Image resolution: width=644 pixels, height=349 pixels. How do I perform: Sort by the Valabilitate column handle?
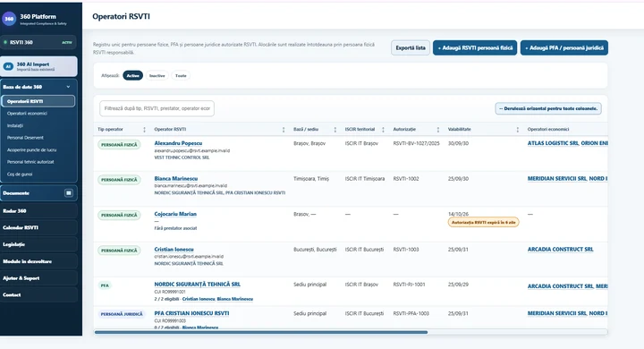point(518,130)
